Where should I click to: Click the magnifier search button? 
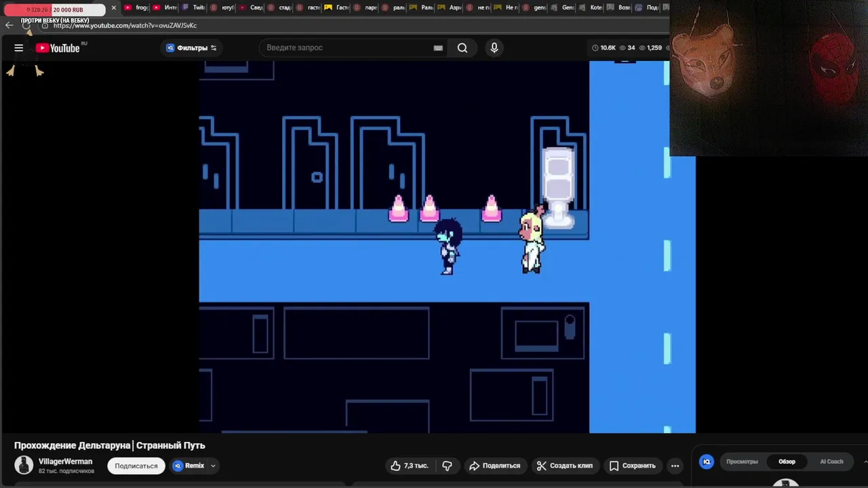(462, 48)
